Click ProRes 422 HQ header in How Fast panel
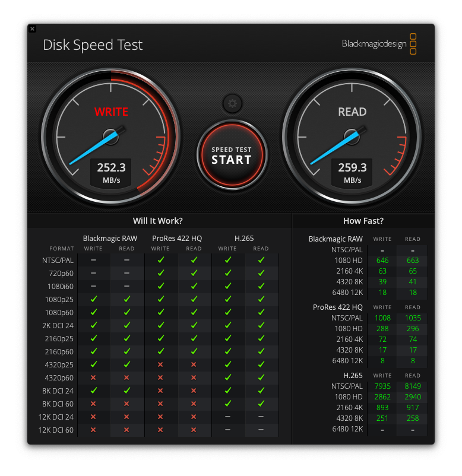This screenshot has width=462, height=476. pyautogui.click(x=337, y=307)
